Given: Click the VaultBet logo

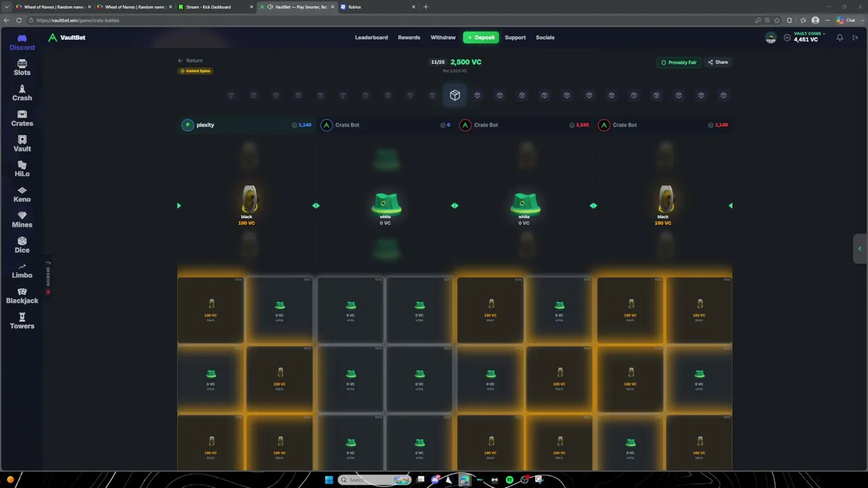Looking at the screenshot, I should tap(66, 37).
